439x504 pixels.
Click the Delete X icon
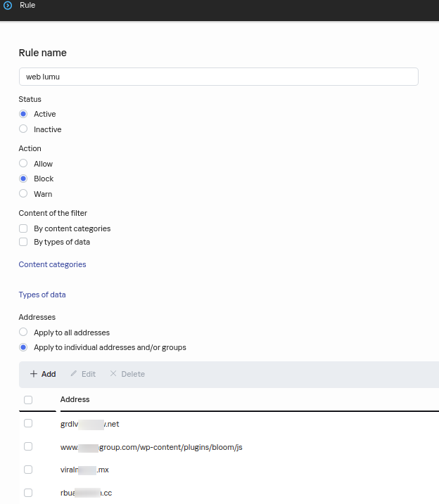tap(113, 374)
